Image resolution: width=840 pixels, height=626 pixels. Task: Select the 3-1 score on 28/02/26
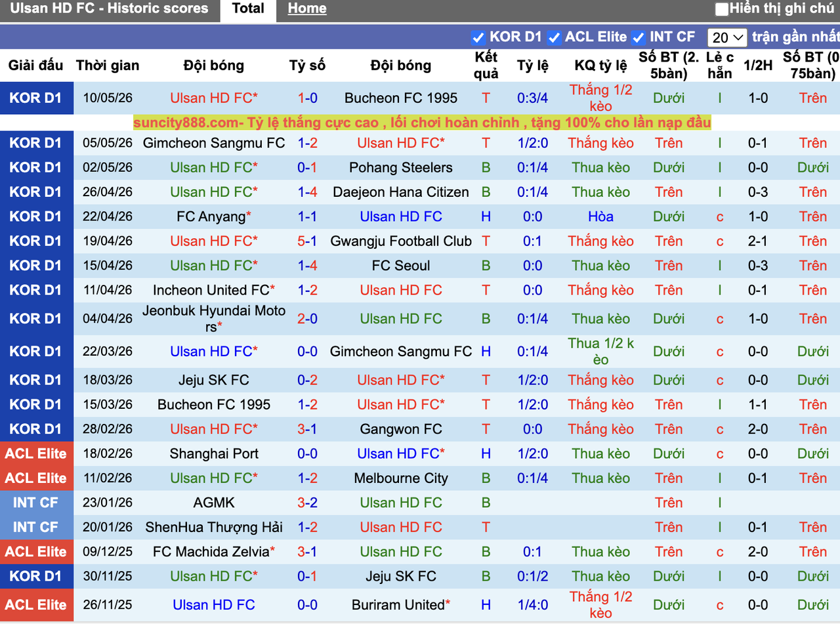[x=307, y=429]
